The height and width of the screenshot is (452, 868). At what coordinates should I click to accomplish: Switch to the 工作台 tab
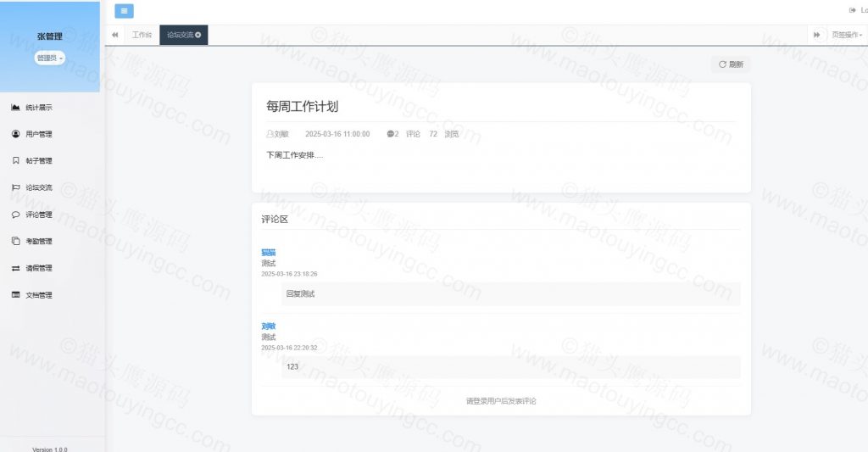point(142,35)
